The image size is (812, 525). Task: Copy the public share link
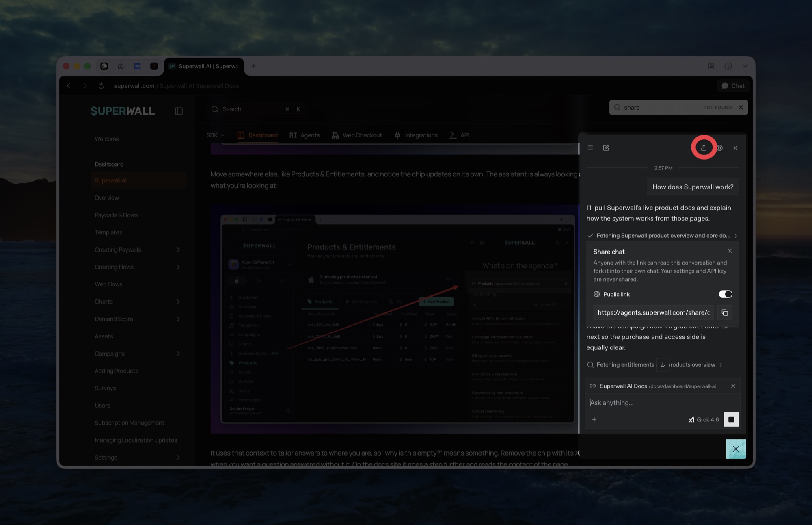[725, 312]
